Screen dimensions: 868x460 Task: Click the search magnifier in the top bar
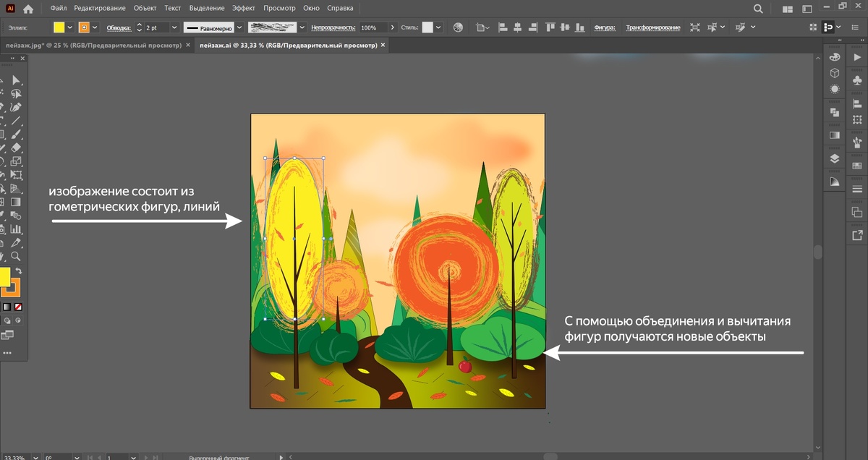pos(757,9)
